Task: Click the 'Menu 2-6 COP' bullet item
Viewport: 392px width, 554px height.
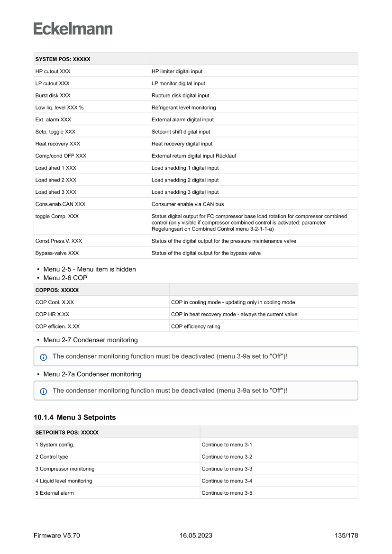Action: point(65,278)
